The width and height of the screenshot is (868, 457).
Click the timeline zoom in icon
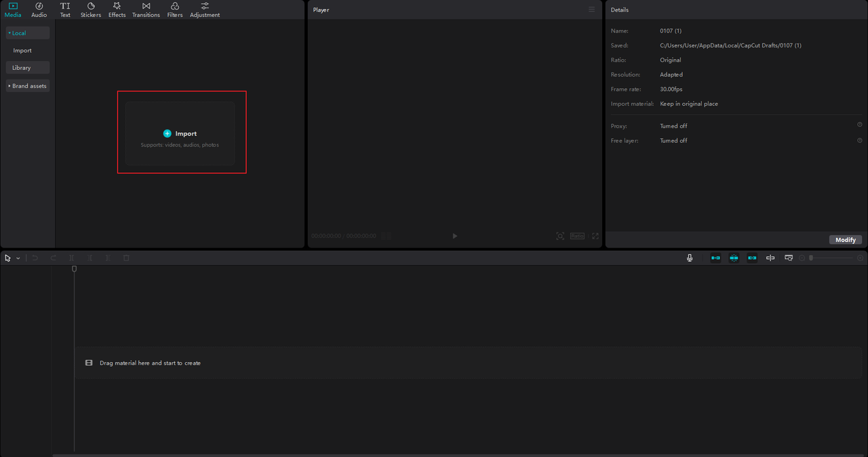[x=861, y=258]
